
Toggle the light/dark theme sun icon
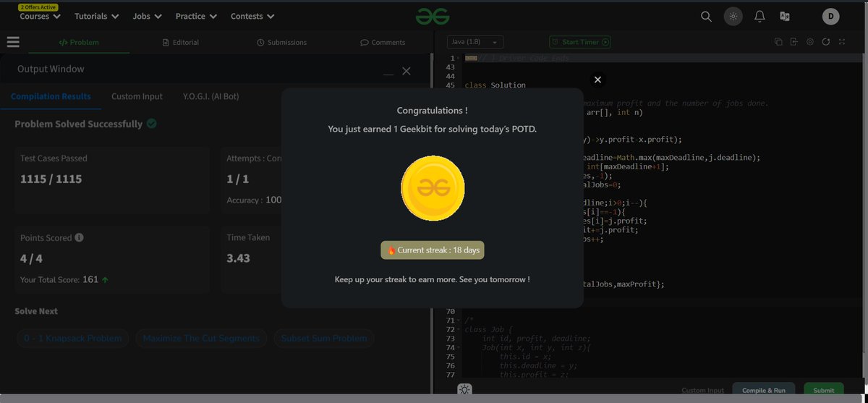click(733, 16)
